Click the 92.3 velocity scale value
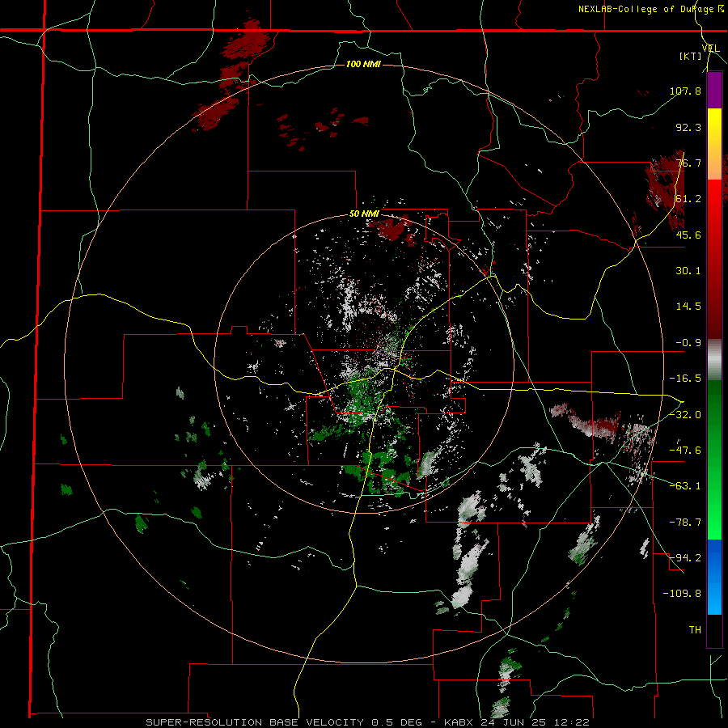This screenshot has height=728, width=728. pos(688,127)
